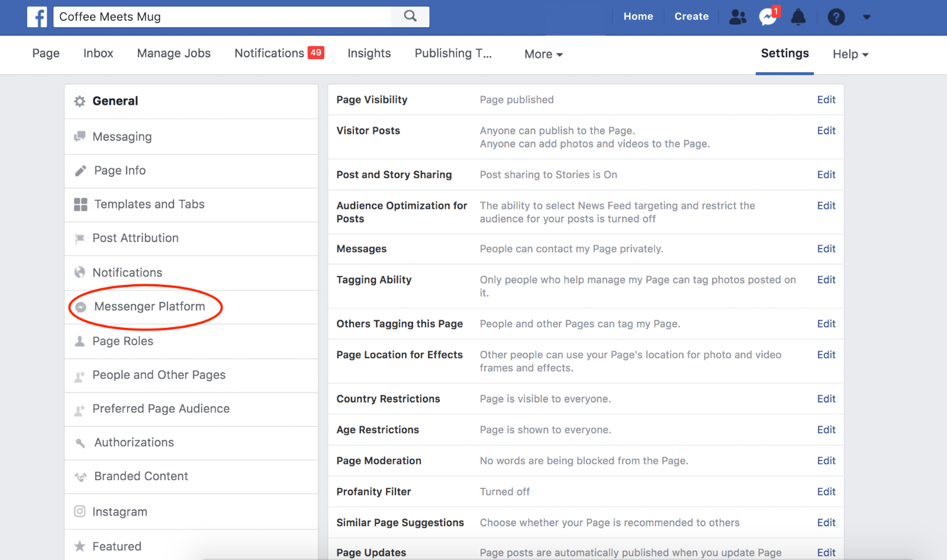Open the Page Roles section

[x=191, y=342]
